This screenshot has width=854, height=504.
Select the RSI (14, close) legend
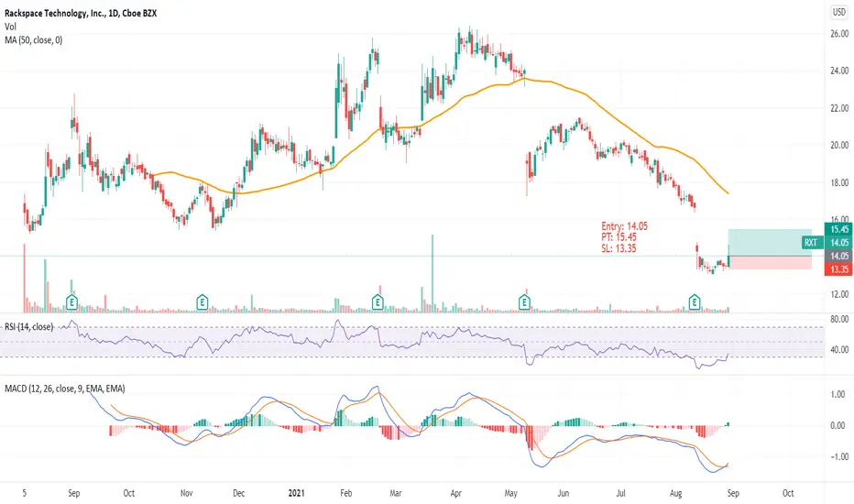[29, 327]
